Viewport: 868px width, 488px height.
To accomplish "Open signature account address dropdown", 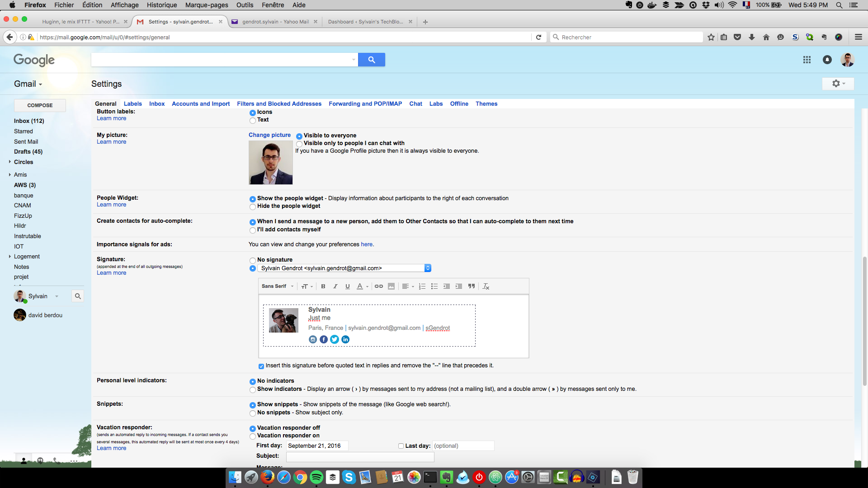I will (344, 268).
